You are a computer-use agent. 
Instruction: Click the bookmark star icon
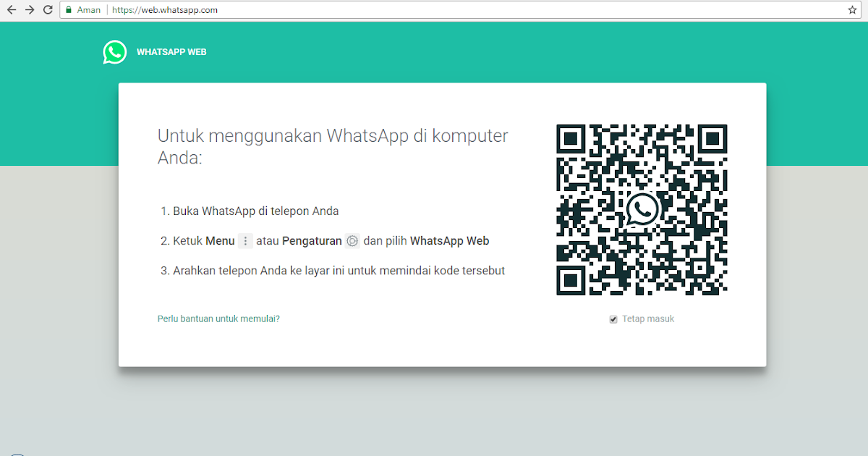pyautogui.click(x=851, y=10)
